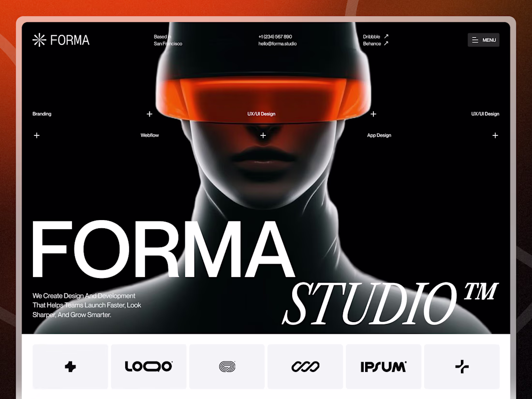This screenshot has width=532, height=399.
Task: Open the MENU button
Action: [484, 40]
